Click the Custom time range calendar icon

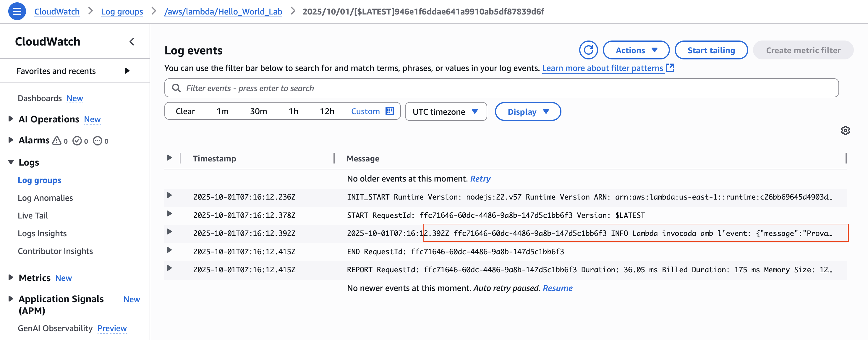pyautogui.click(x=390, y=111)
